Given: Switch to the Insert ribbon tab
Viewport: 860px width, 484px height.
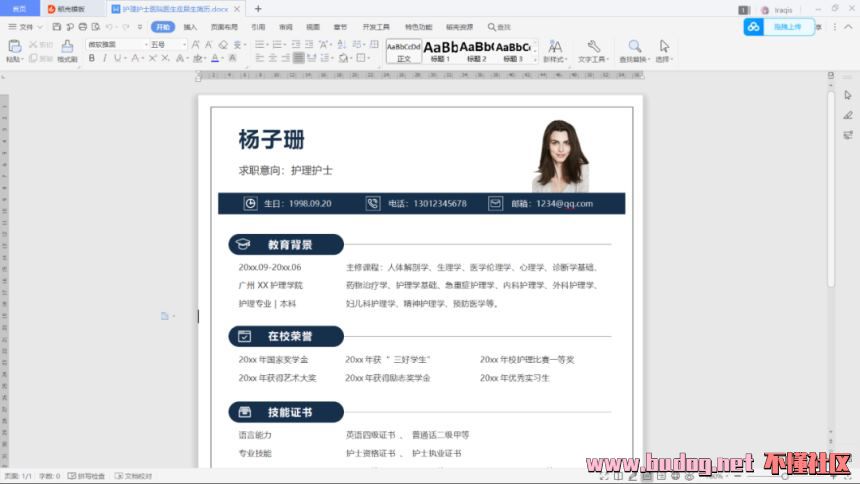Looking at the screenshot, I should (x=190, y=27).
